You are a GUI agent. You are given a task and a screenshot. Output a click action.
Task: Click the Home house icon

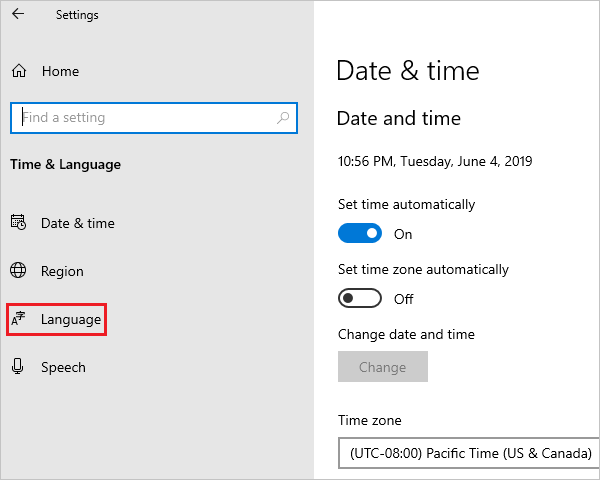tap(18, 72)
